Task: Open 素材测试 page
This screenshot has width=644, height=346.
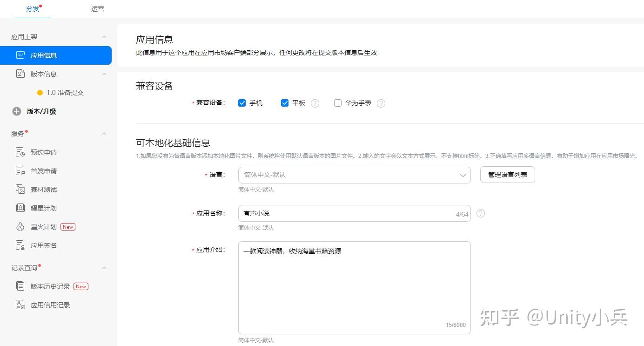Action: click(x=44, y=190)
